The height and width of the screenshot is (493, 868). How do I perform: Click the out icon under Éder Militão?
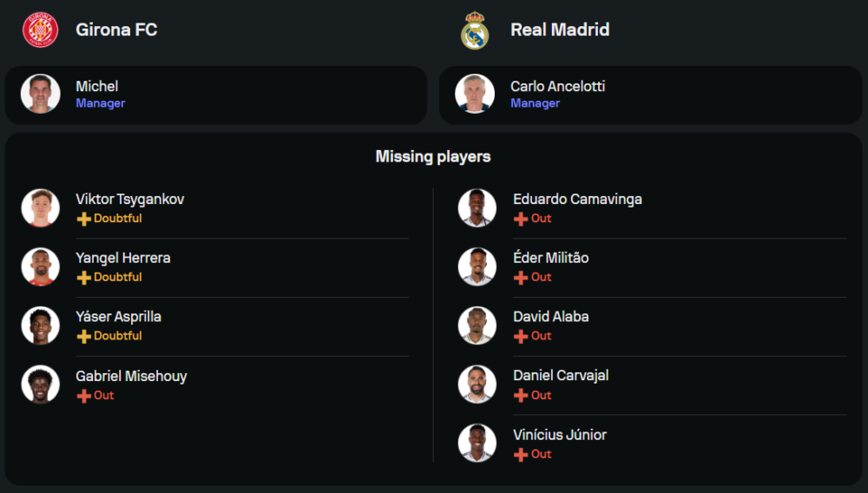tap(521, 278)
